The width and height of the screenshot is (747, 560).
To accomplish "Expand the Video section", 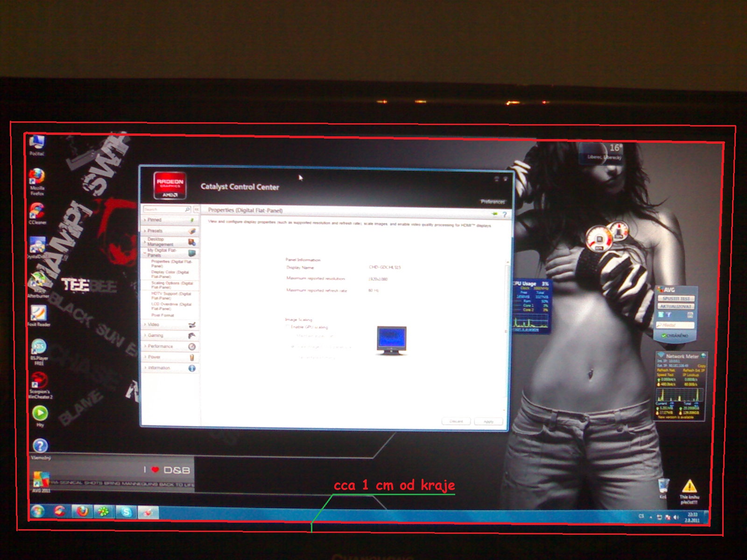I will point(170,324).
